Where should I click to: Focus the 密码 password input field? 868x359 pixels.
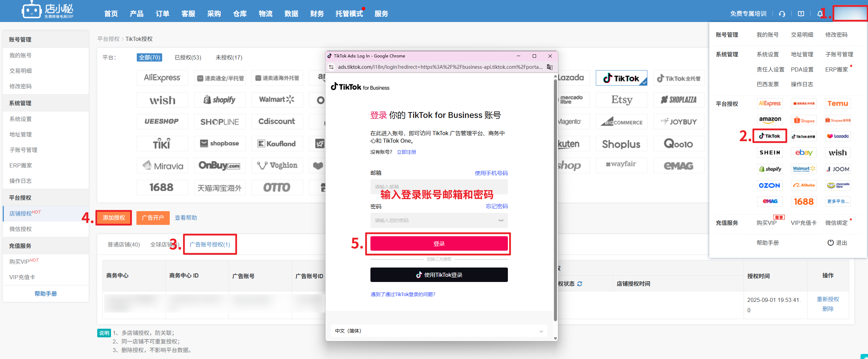point(439,220)
